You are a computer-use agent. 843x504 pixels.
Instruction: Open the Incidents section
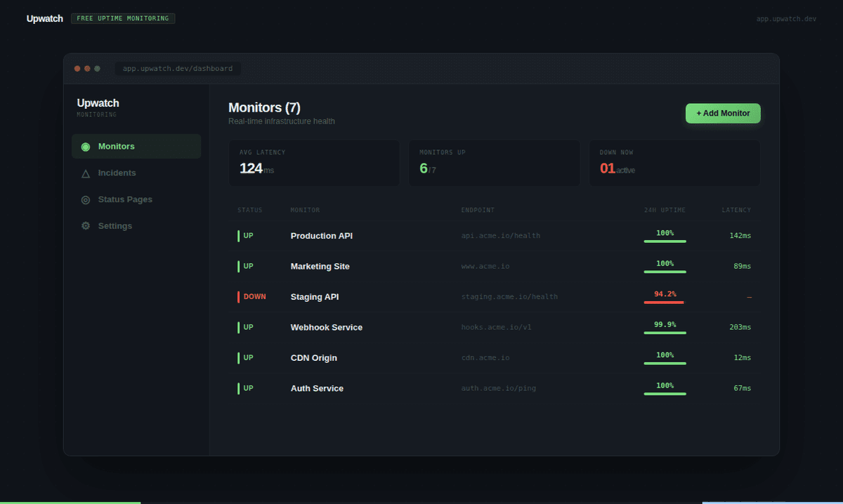coord(118,173)
